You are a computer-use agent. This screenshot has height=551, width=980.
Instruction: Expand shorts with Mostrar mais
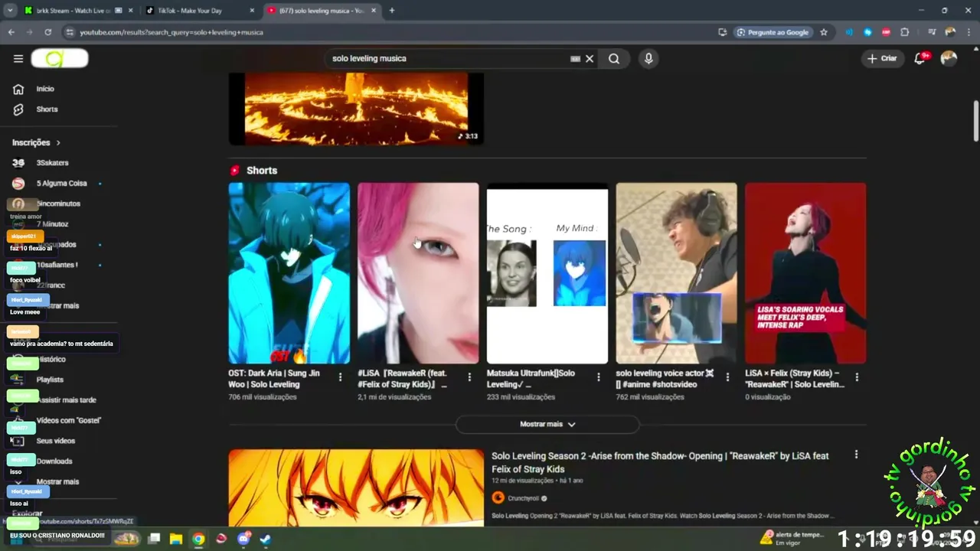[x=547, y=424]
